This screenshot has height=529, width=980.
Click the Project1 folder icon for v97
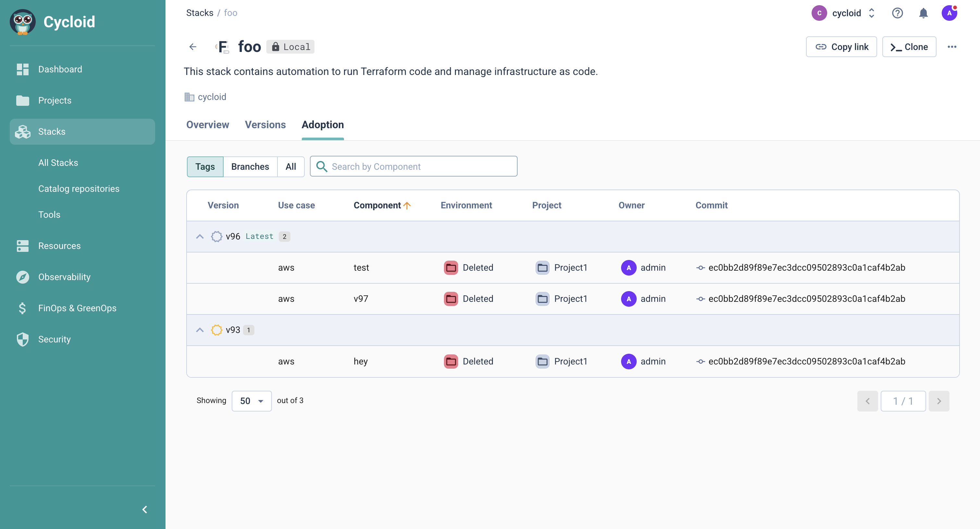pyautogui.click(x=543, y=299)
